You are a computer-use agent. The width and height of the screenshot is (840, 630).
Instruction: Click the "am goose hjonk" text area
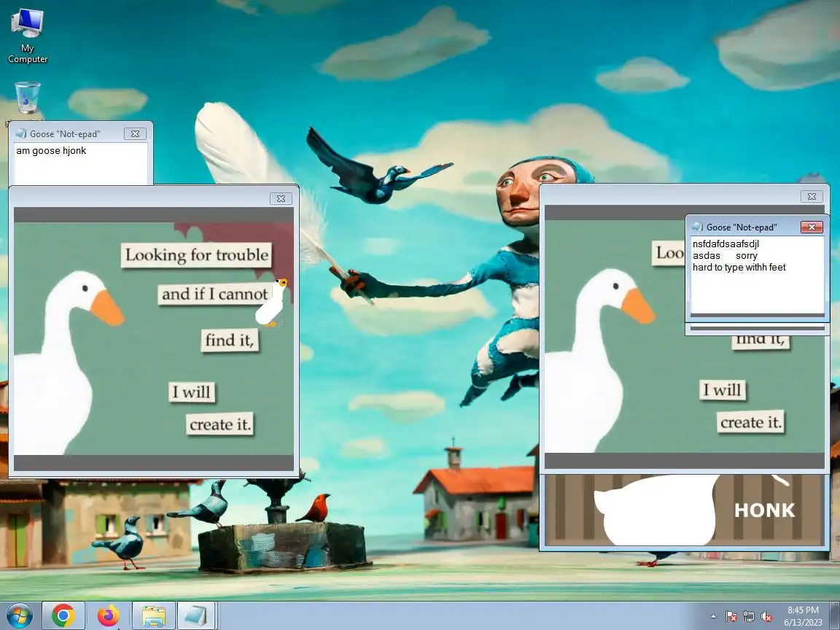click(x=80, y=164)
